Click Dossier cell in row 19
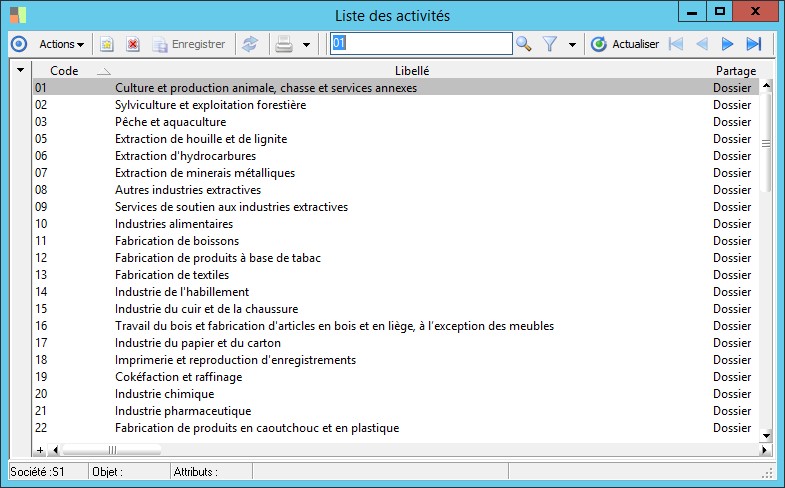The height and width of the screenshot is (488, 785). tap(732, 377)
